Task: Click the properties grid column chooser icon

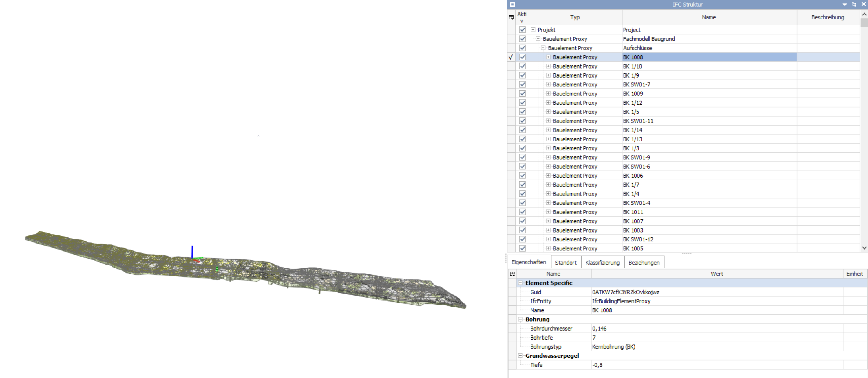Action: click(512, 274)
